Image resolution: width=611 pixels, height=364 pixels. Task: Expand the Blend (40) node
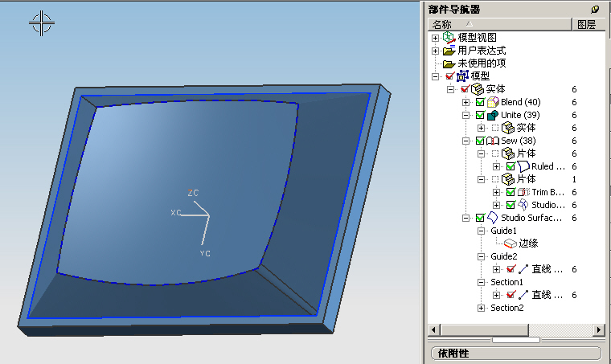point(465,102)
